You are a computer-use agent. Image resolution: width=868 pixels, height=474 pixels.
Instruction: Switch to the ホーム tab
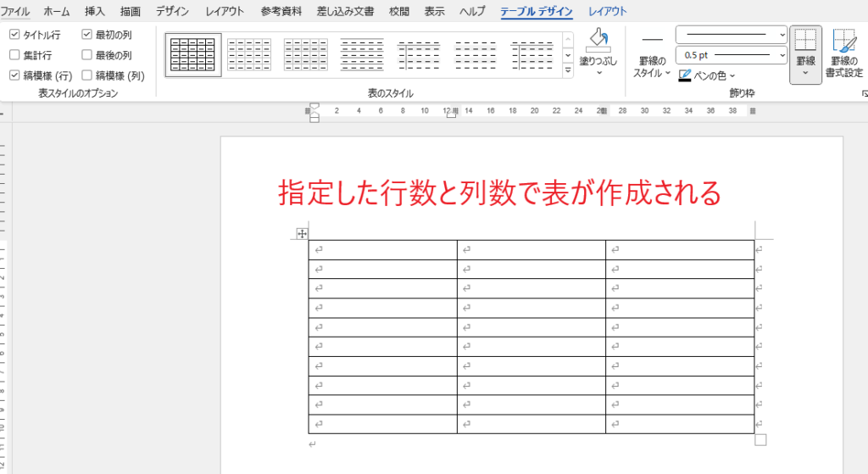pos(57,11)
